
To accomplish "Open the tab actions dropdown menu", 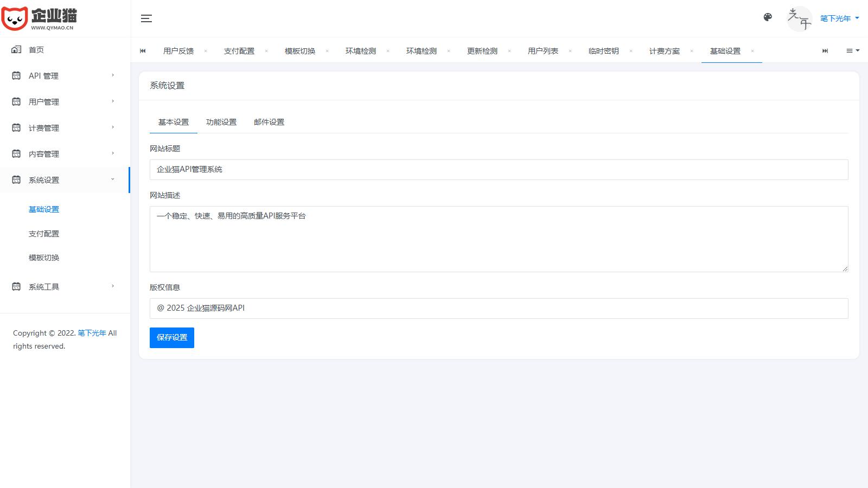I will tap(852, 51).
